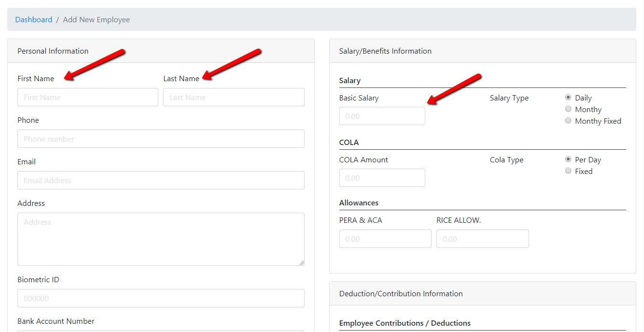
Task: Click the Last Name input field
Action: click(234, 97)
